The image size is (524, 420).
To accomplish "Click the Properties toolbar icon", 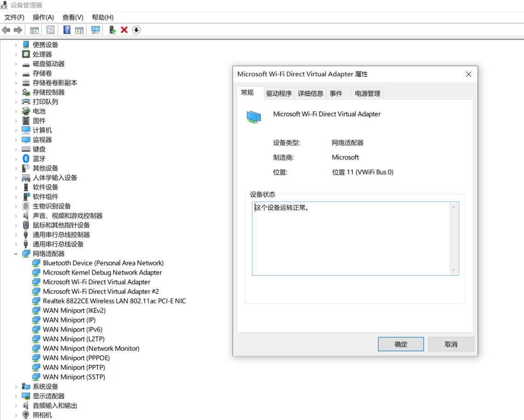I will click(51, 30).
